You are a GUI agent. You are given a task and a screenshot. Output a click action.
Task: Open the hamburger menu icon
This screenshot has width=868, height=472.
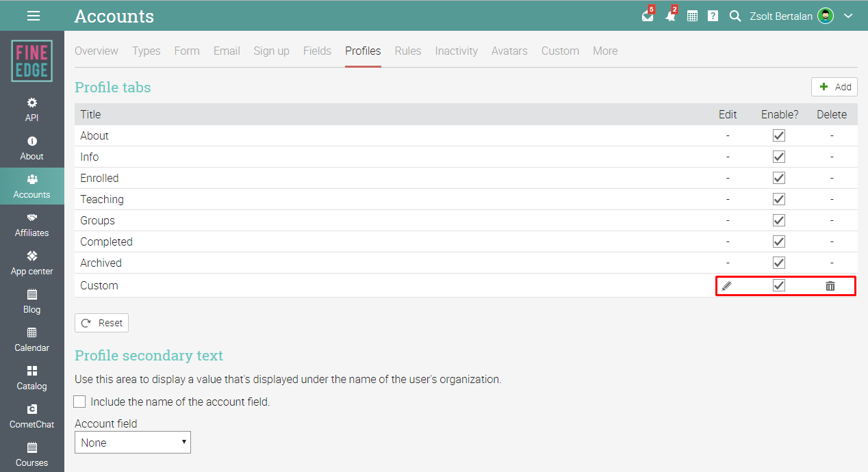click(33, 16)
